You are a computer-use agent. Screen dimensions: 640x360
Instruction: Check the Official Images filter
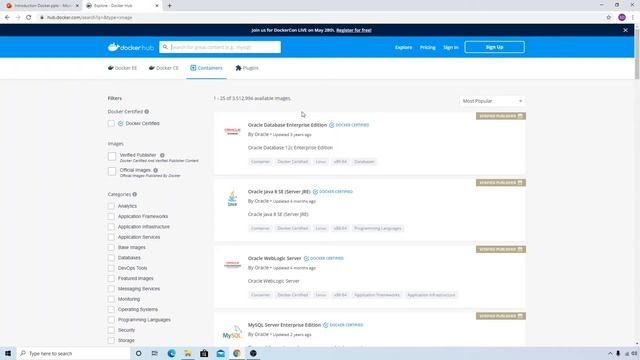[x=112, y=171]
